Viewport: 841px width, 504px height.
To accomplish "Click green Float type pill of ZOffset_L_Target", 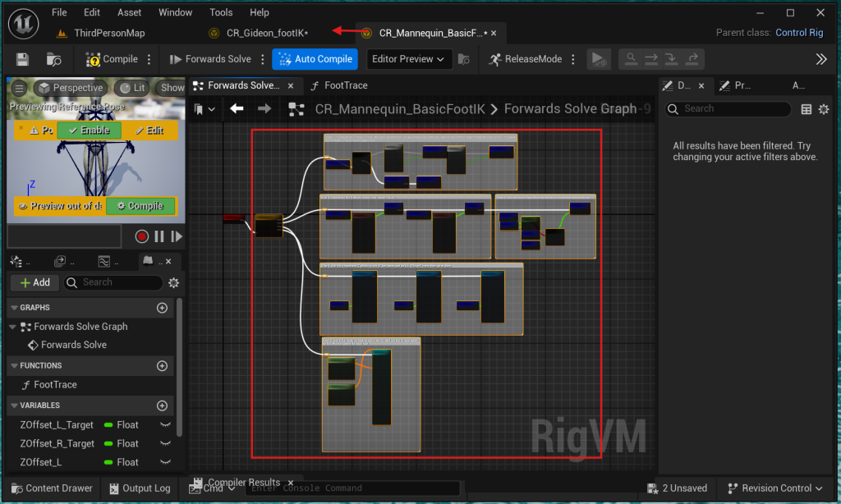I will 108,425.
